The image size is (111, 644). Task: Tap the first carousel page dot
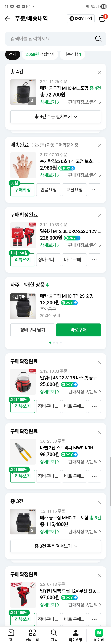[50, 343]
